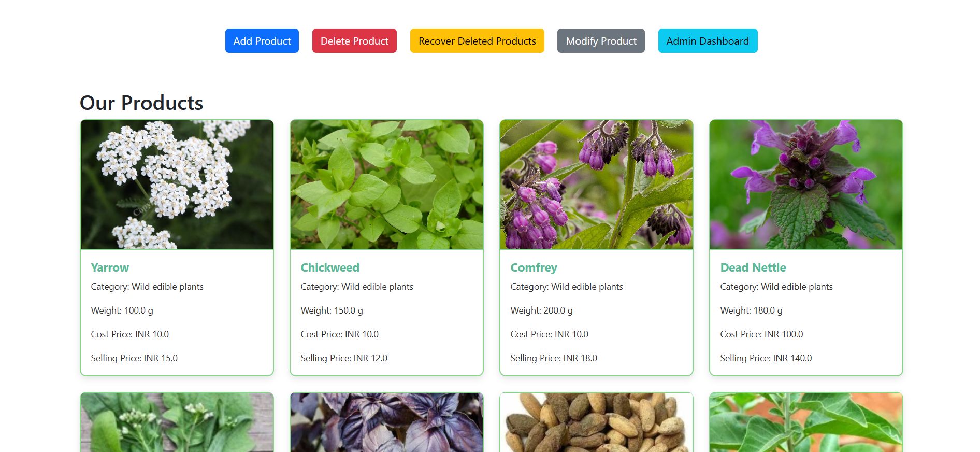Viewport: 980px width, 452px height.
Task: Open the Yarrow flower image
Action: click(177, 185)
